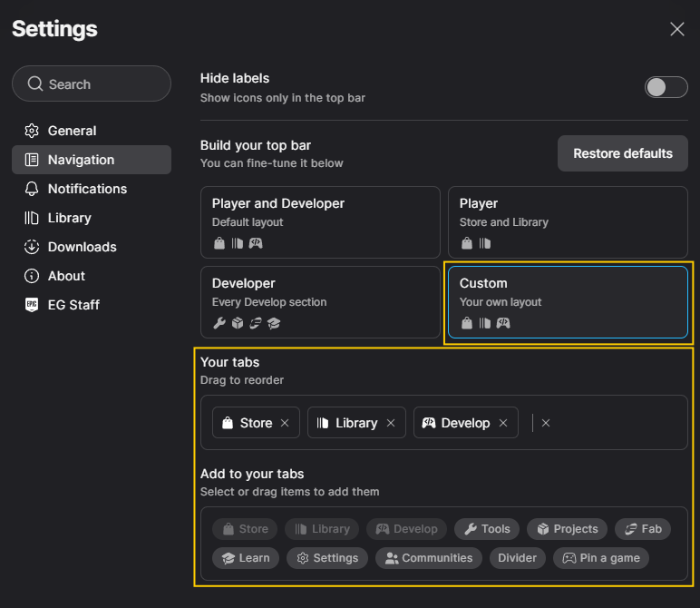Click the Library tab chip in Your tabs
The width and height of the screenshot is (700, 608).
click(356, 423)
